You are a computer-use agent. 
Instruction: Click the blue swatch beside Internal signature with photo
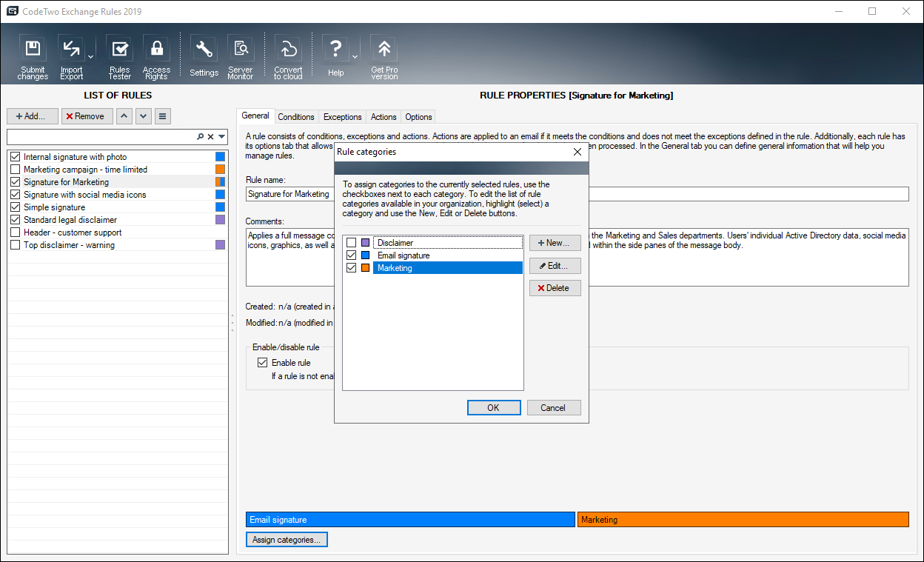click(x=220, y=157)
